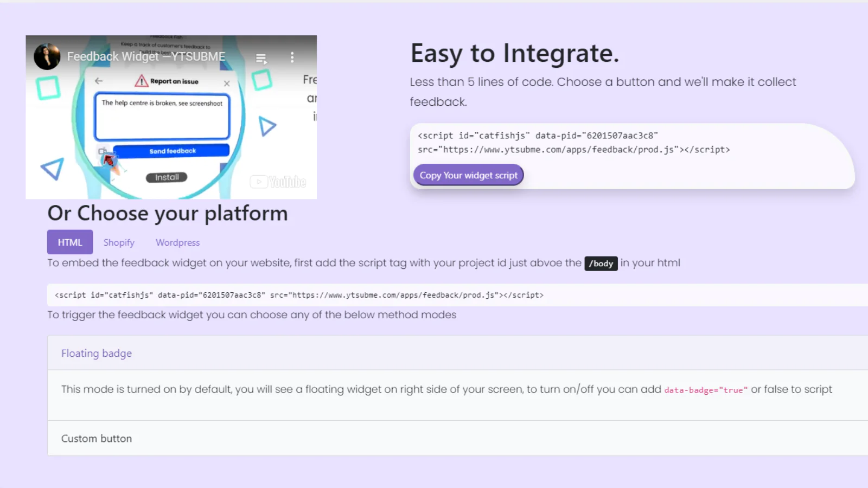Click the Or Choose your platform heading
The image size is (868, 488).
click(x=168, y=213)
